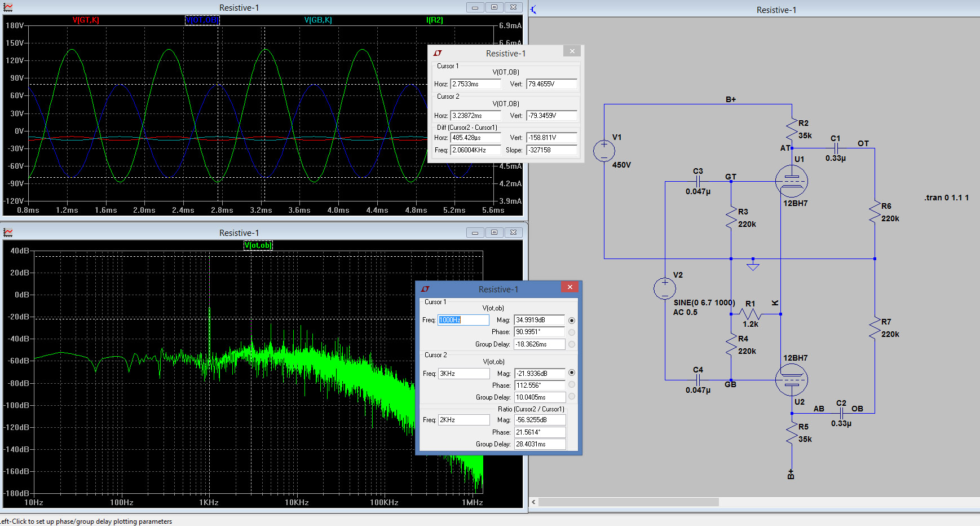Click the V(ot,ob) label in FFT plot

click(x=258, y=245)
